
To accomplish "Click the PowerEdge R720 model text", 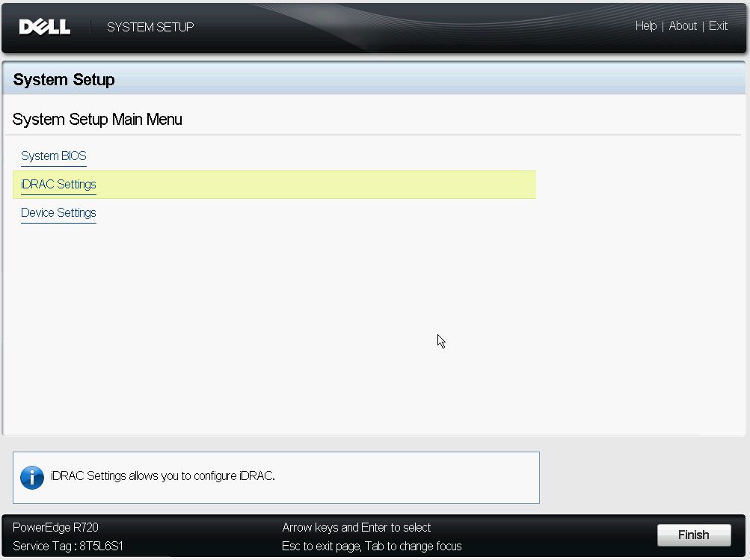I will pos(55,527).
